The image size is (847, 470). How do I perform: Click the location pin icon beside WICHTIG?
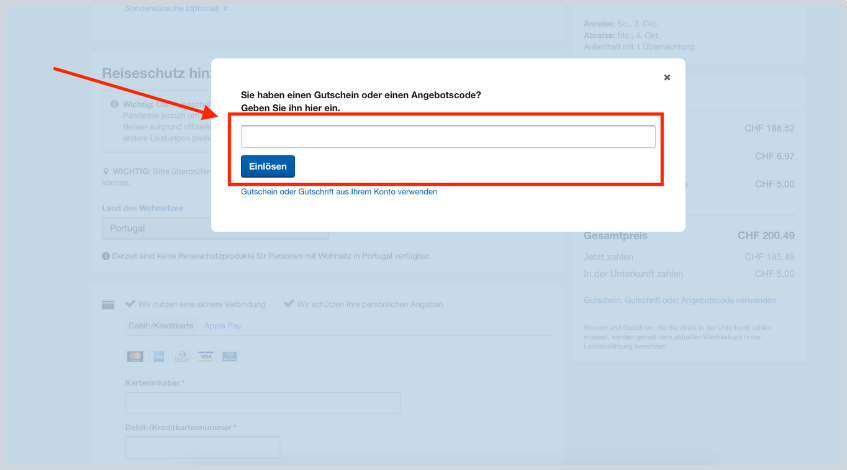105,171
